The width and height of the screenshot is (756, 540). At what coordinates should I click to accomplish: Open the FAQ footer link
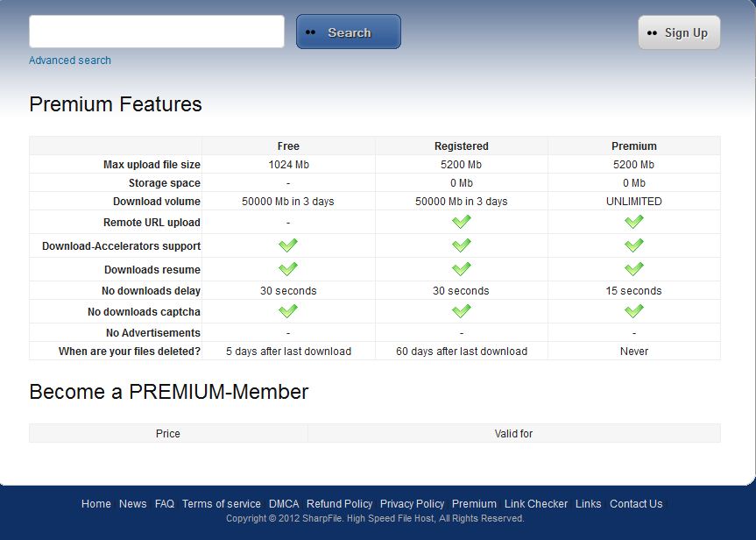(x=165, y=504)
